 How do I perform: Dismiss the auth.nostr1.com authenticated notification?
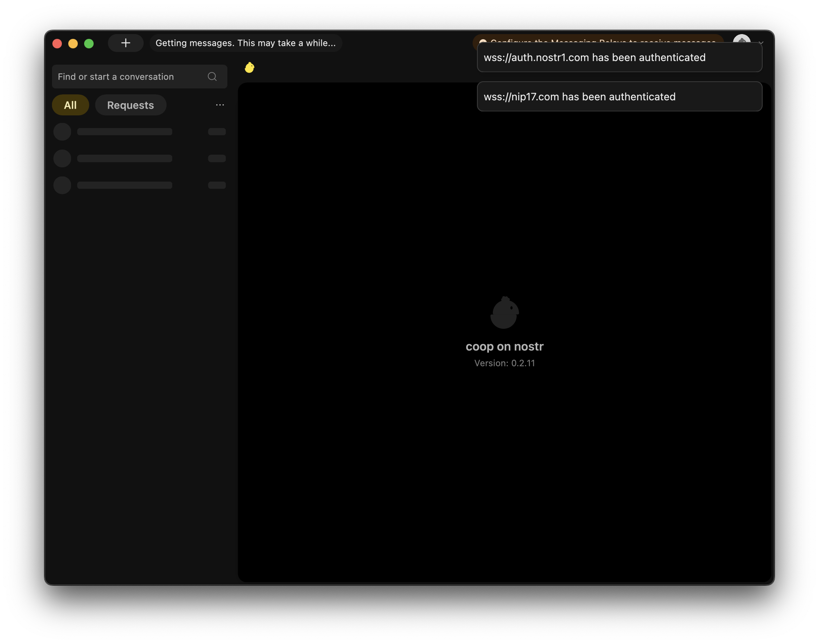tap(619, 57)
